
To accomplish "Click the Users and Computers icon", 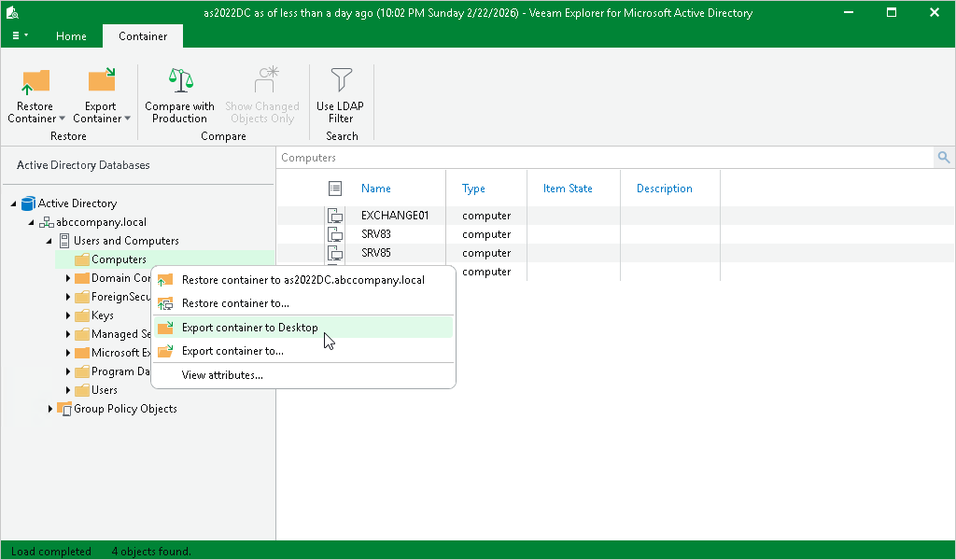I will click(64, 241).
